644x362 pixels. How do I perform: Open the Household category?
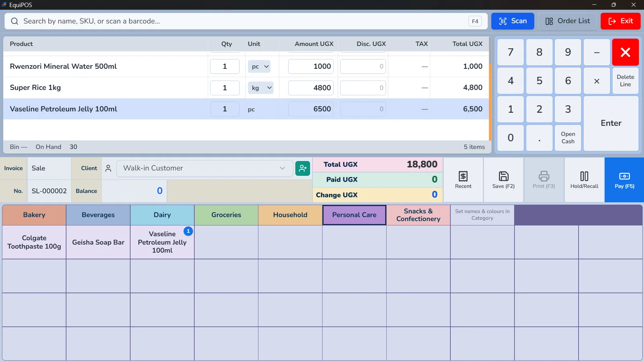click(x=290, y=215)
